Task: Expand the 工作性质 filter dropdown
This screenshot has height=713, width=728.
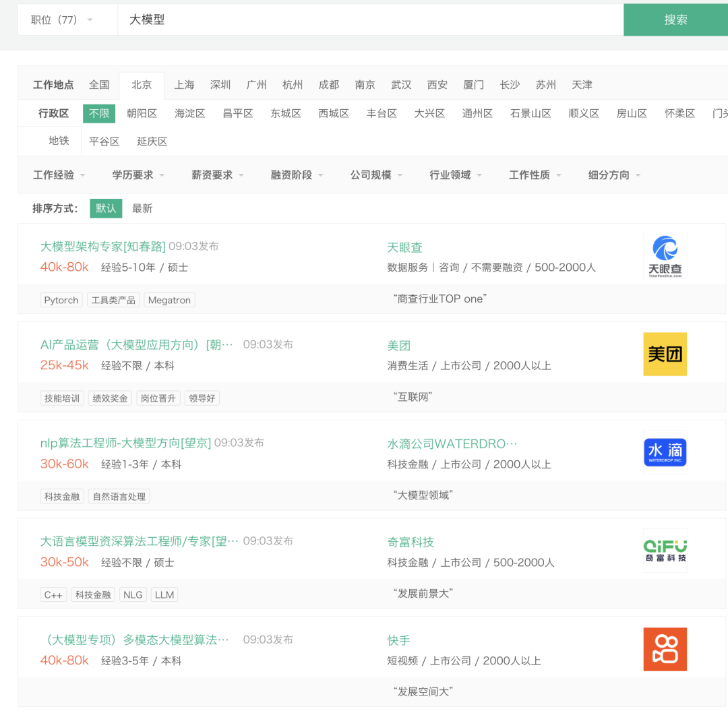Action: [x=535, y=175]
